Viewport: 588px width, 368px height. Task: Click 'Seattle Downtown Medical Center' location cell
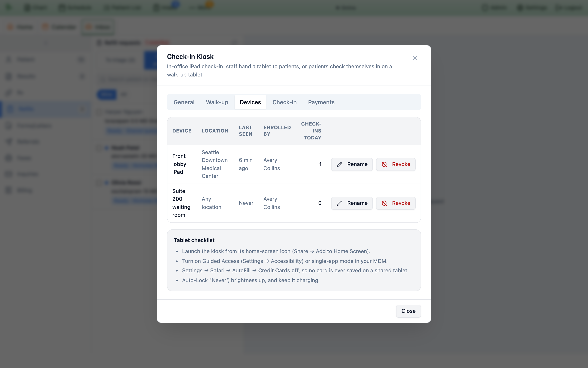[215, 164]
